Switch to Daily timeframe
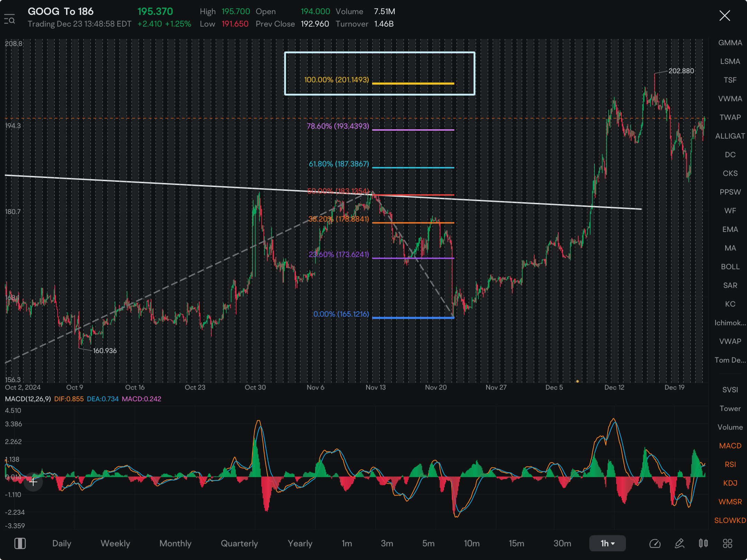This screenshot has width=747, height=560. (x=62, y=543)
